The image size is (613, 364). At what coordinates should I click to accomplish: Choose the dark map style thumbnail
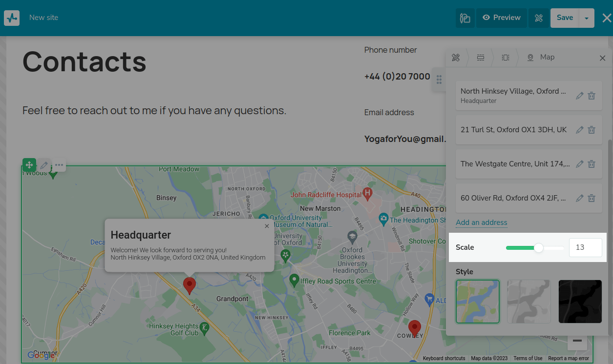580,301
